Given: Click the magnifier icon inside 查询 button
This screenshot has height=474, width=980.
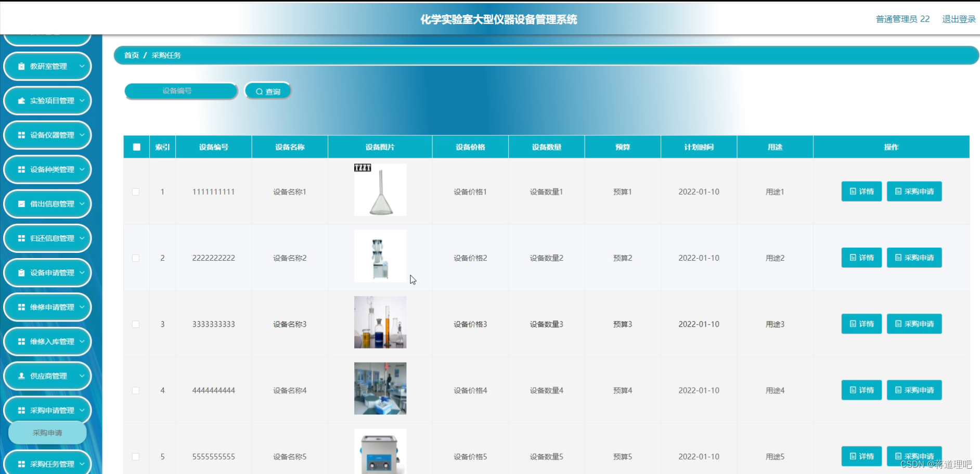Looking at the screenshot, I should point(259,91).
